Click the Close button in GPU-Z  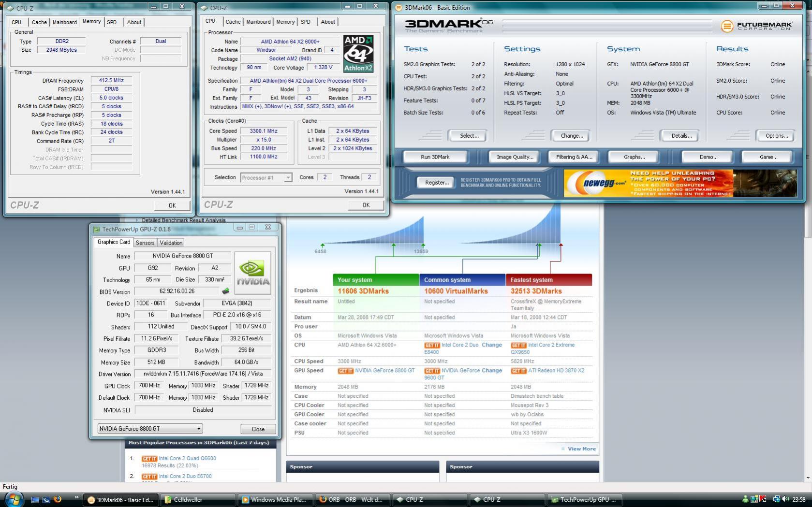(x=258, y=429)
